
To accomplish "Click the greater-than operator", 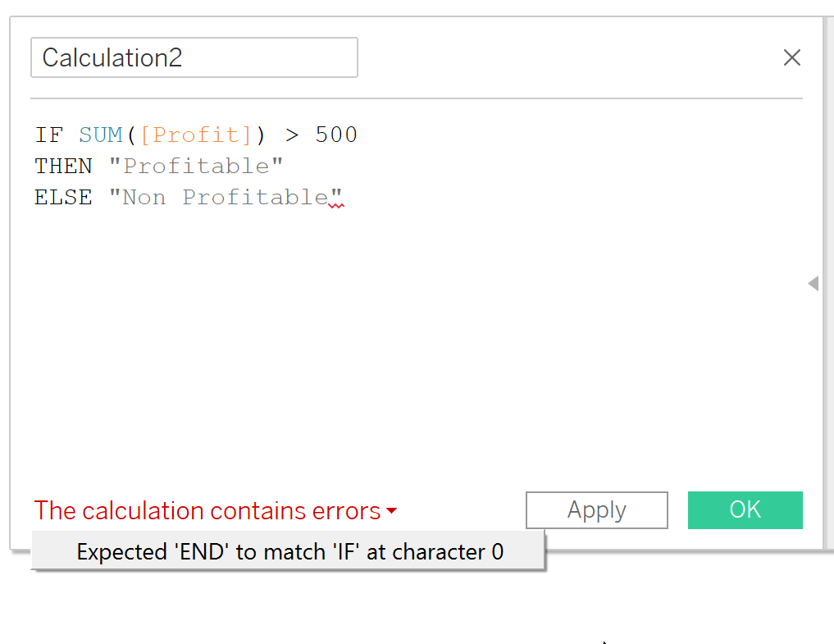I will [x=293, y=135].
